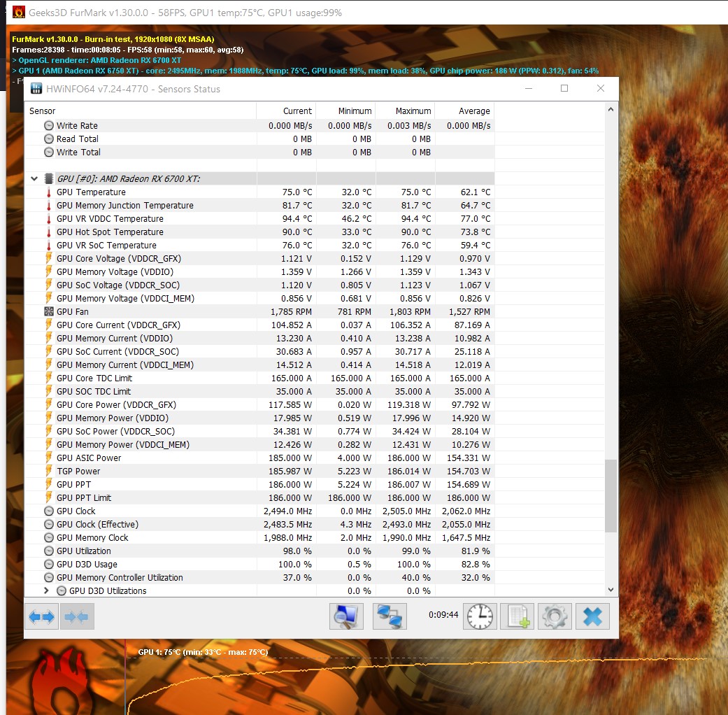728x715 pixels.
Task: Click the FurMark title bar icon
Action: tap(19, 12)
